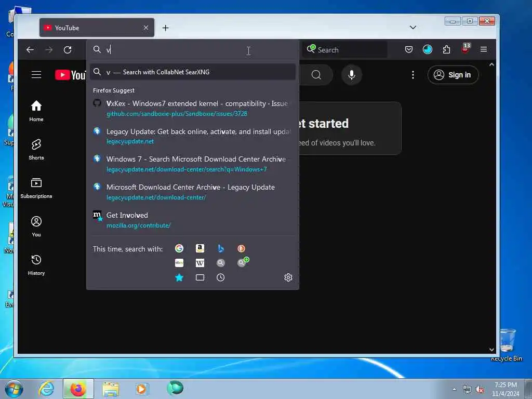Add search engine icon with green plus badge
The image size is (532, 399).
(x=242, y=262)
